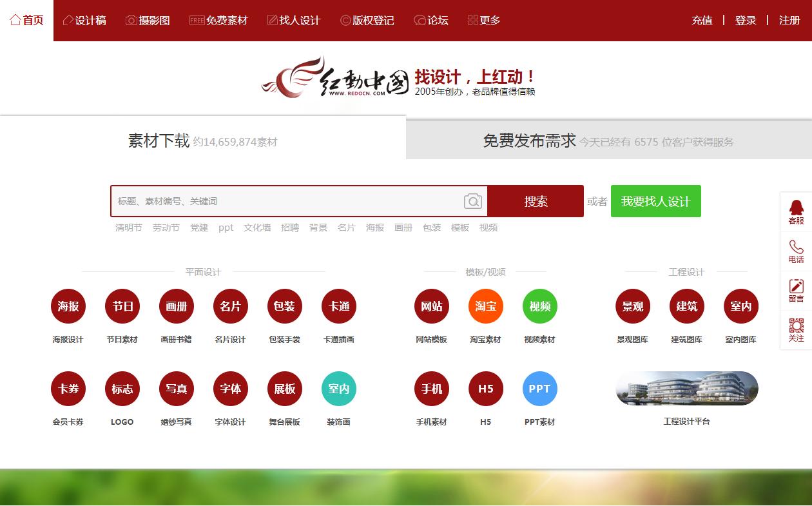Open the 摄影图 navigation menu
812x506 pixels.
click(148, 20)
